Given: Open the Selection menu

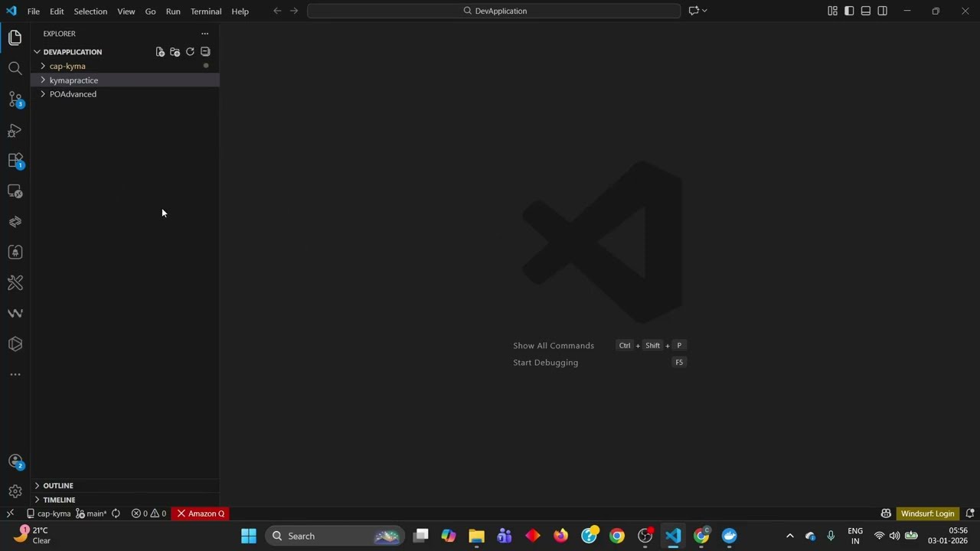Looking at the screenshot, I should click(90, 11).
